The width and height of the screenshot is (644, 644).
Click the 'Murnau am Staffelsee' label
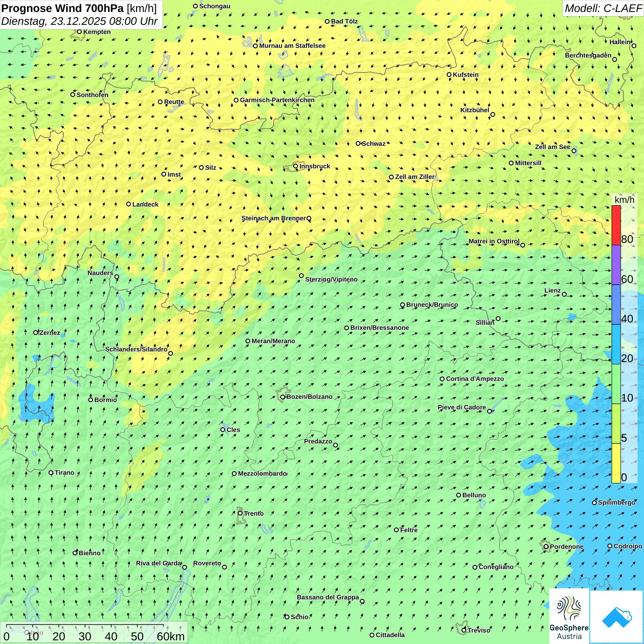pos(293,46)
